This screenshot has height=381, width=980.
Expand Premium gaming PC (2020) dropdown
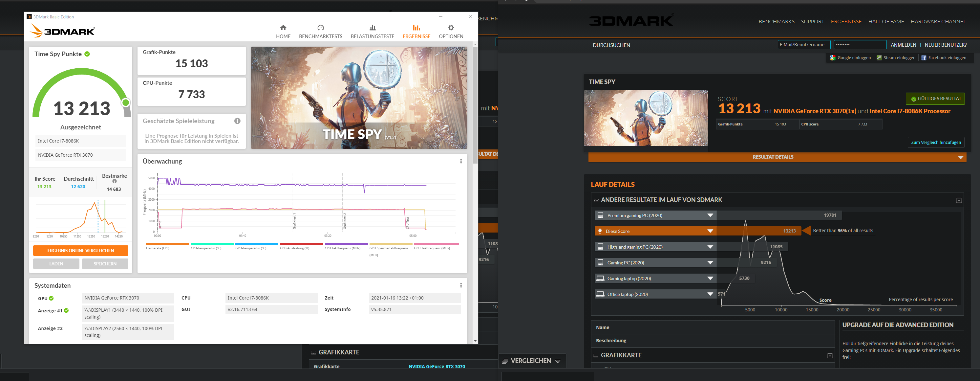pos(710,215)
